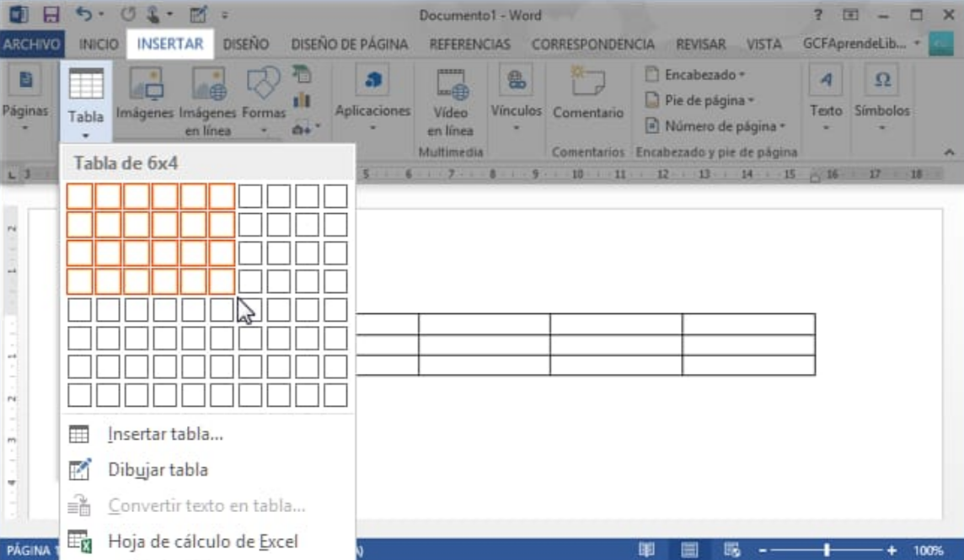Choose Insertar tabla... from the menu
This screenshot has height=560, width=964.
click(165, 435)
